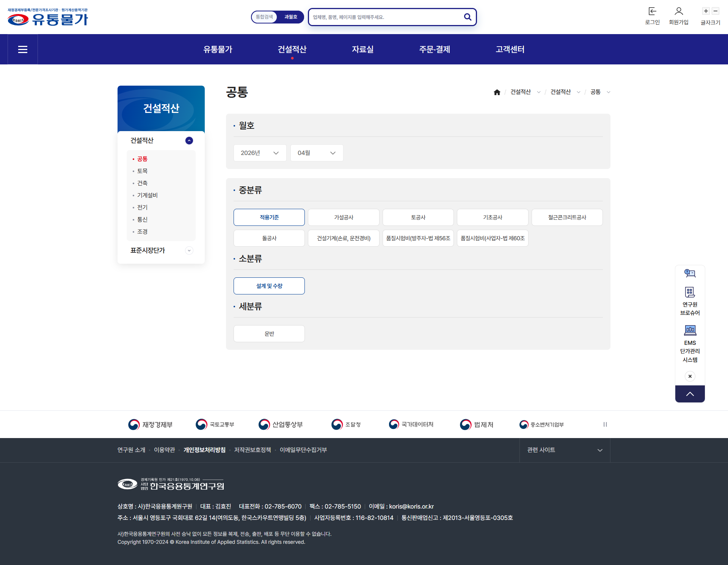The width and height of the screenshot is (728, 565).
Task: Pause the ministry banner slider
Action: point(605,424)
